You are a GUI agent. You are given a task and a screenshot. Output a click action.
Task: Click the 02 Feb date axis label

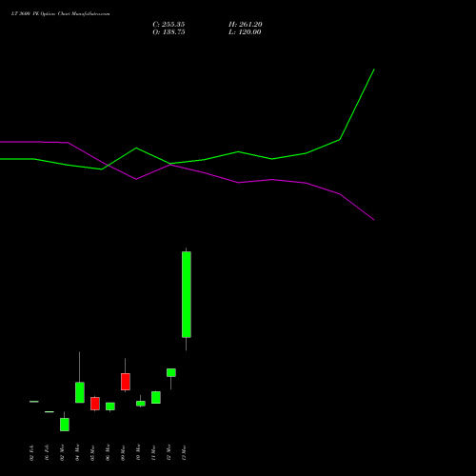[31, 453]
